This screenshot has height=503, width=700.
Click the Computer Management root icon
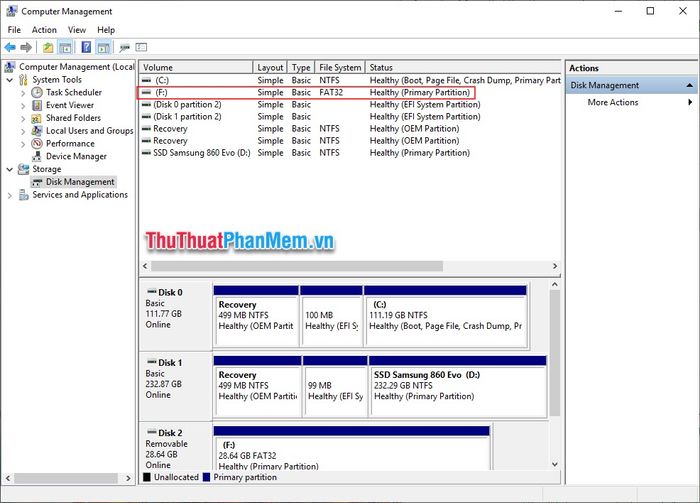[9, 67]
